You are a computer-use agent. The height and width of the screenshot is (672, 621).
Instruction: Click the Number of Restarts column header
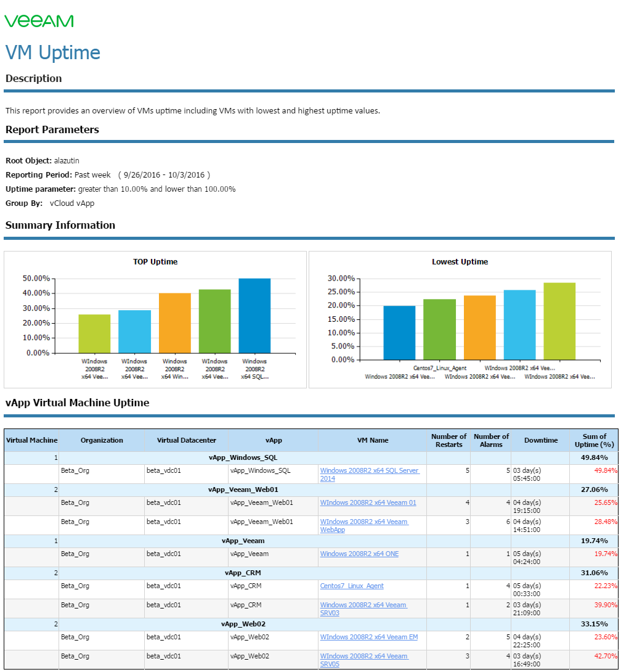pos(448,440)
